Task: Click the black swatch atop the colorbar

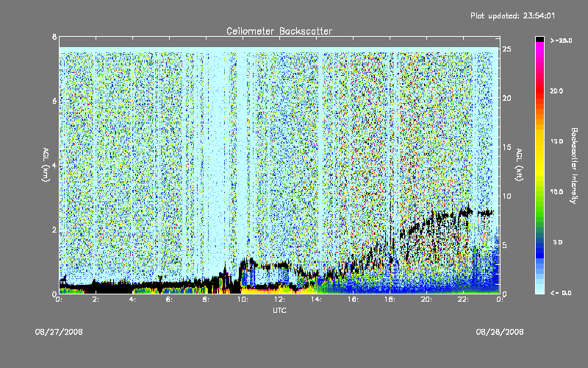Action: point(539,39)
